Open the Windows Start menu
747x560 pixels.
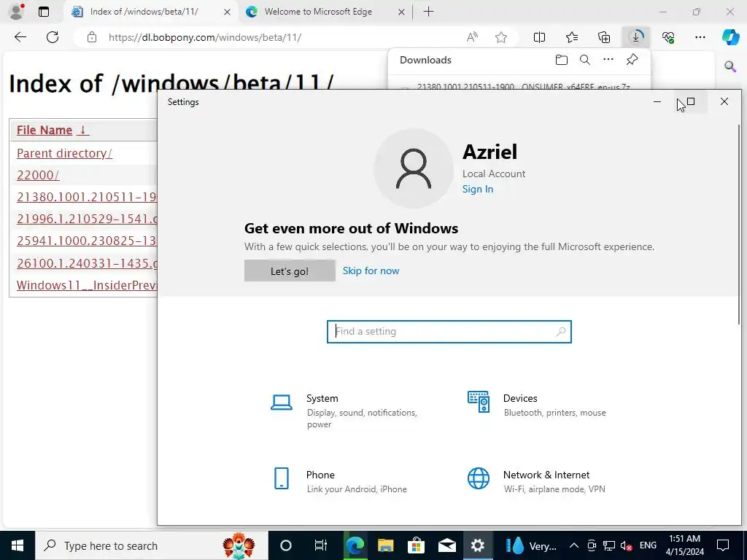click(x=18, y=545)
